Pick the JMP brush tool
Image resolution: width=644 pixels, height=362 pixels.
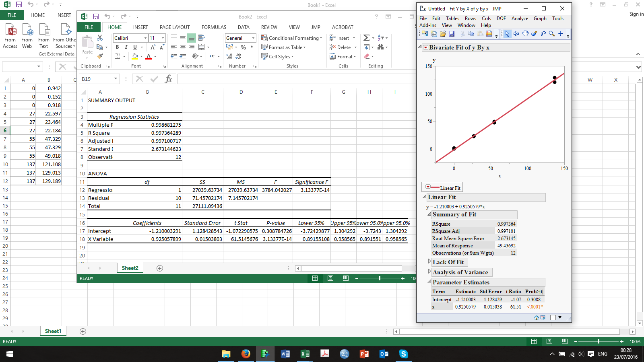pyautogui.click(x=534, y=34)
